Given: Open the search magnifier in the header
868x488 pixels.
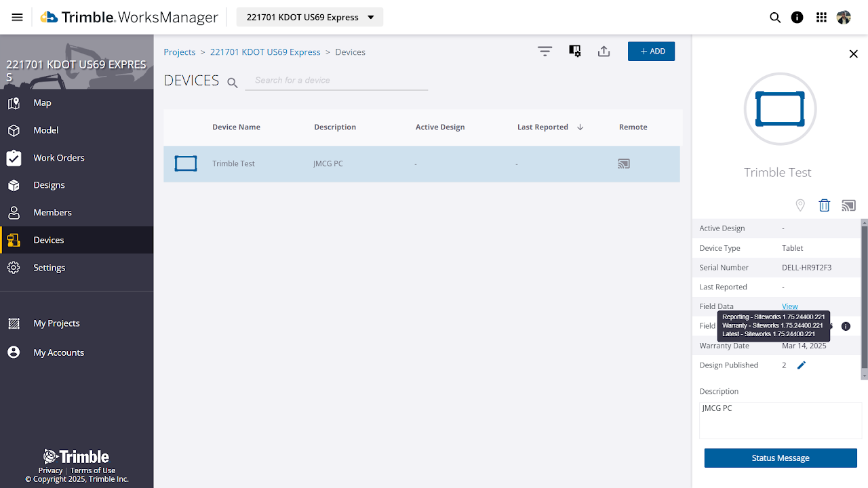Looking at the screenshot, I should [775, 18].
